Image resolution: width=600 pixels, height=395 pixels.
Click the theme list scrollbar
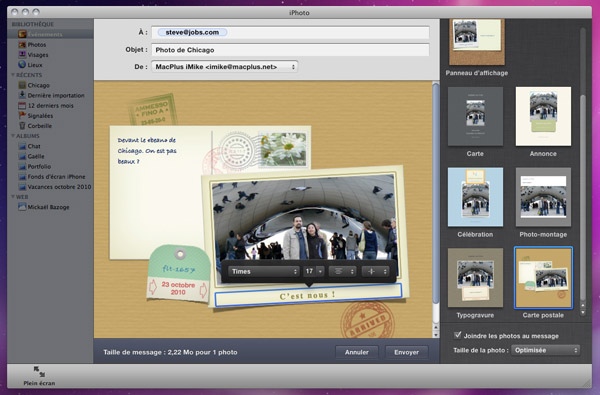[583, 197]
